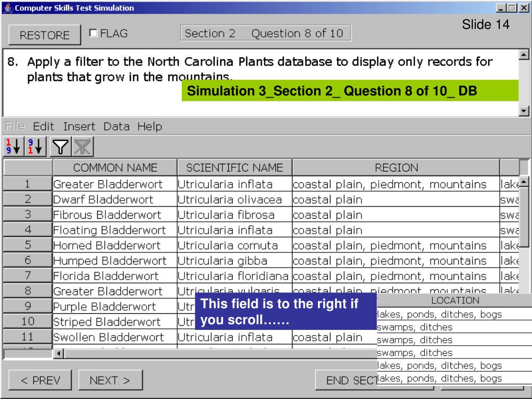Toggle the FLAG checkbox
532x399 pixels.
[x=93, y=33]
